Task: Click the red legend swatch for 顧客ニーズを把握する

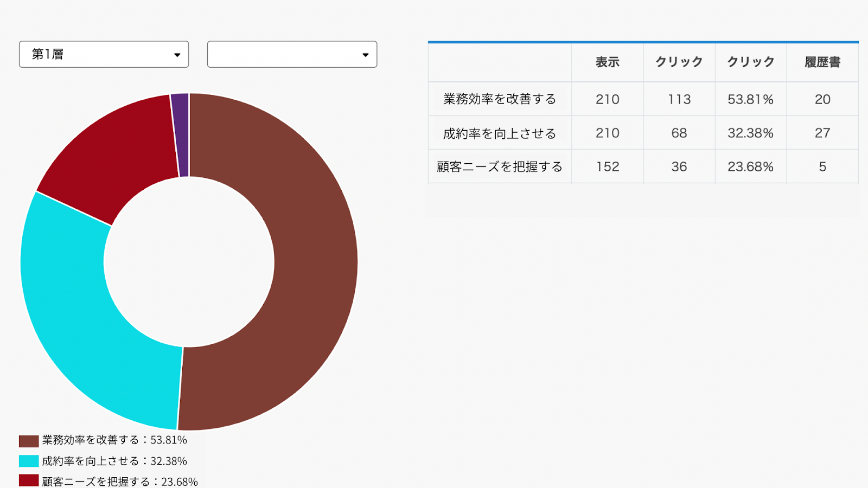Action: [x=29, y=481]
